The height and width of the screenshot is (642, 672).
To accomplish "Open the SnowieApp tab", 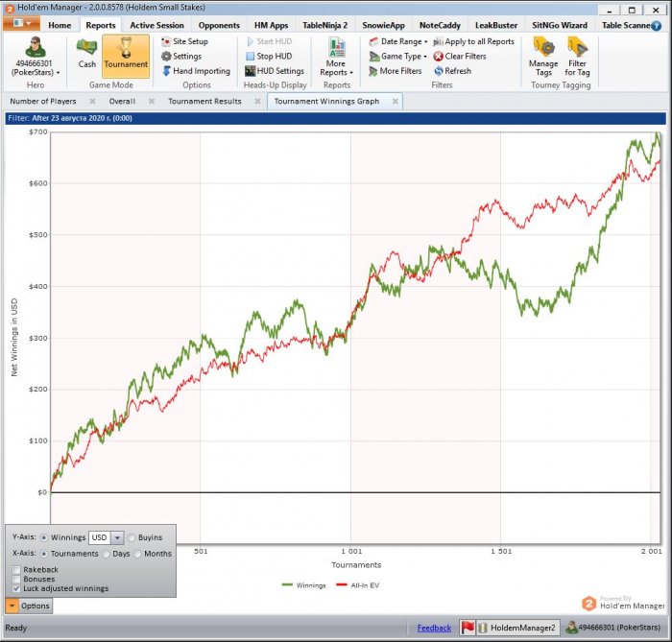I will click(383, 25).
